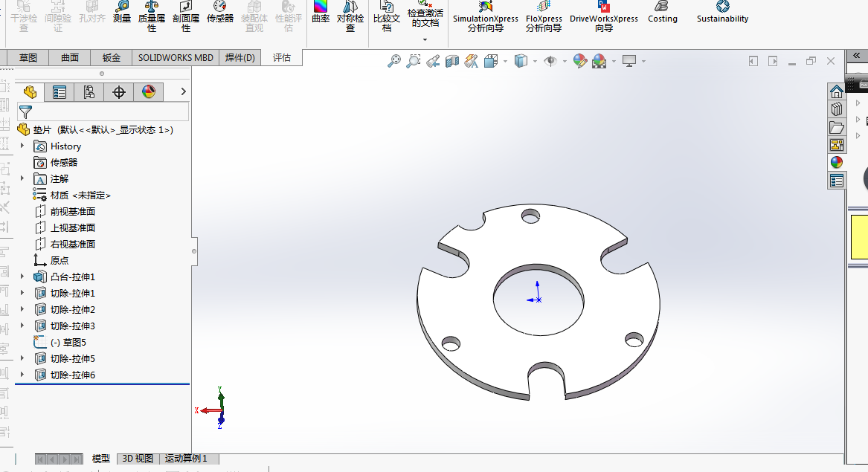Toggle Hide/Show Items eye icon
This screenshot has height=472, width=868.
pyautogui.click(x=550, y=61)
